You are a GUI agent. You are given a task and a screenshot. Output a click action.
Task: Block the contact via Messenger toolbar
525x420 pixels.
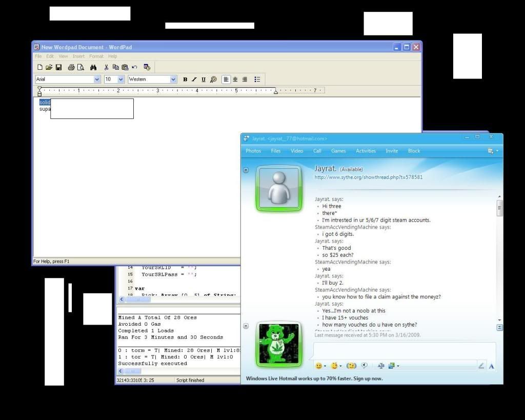click(414, 151)
